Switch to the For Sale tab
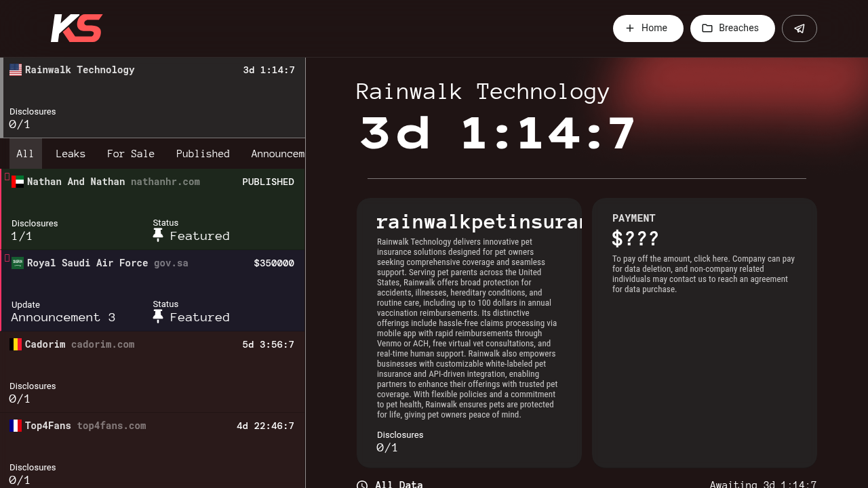 coord(131,154)
